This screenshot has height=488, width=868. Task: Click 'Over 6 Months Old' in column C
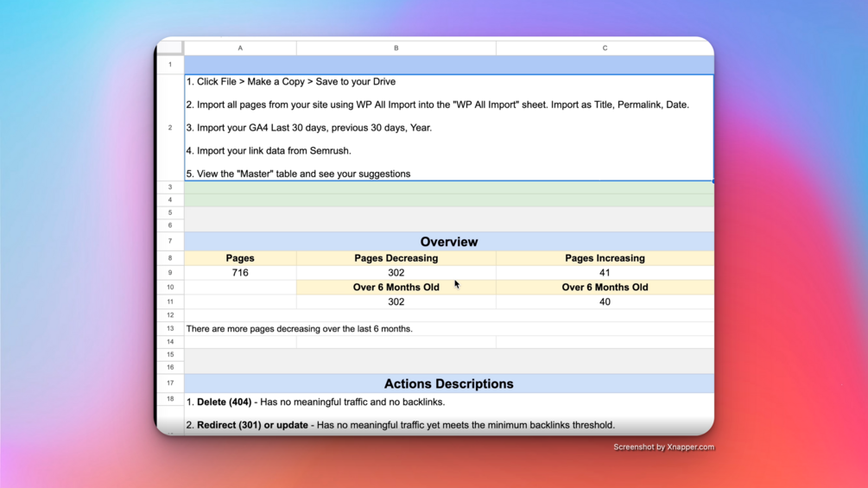coord(605,287)
